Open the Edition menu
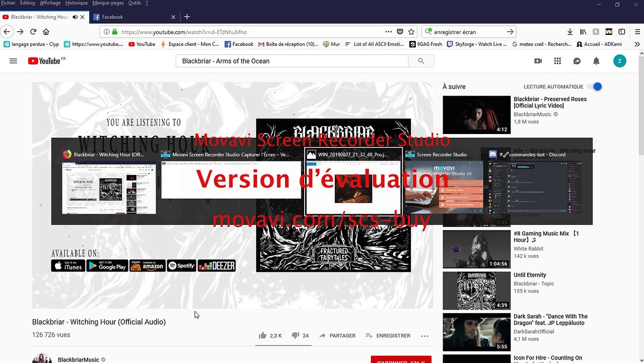Screen dimensions: 644x363 point(28,3)
